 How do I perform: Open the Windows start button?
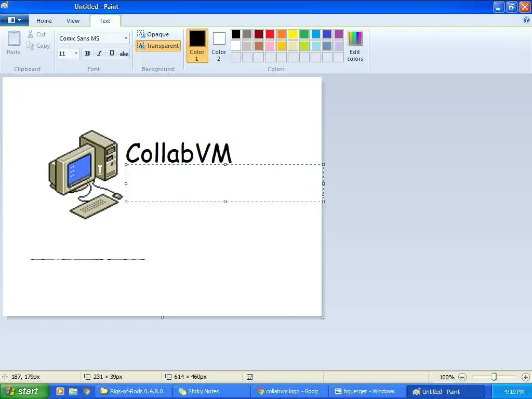(x=24, y=391)
